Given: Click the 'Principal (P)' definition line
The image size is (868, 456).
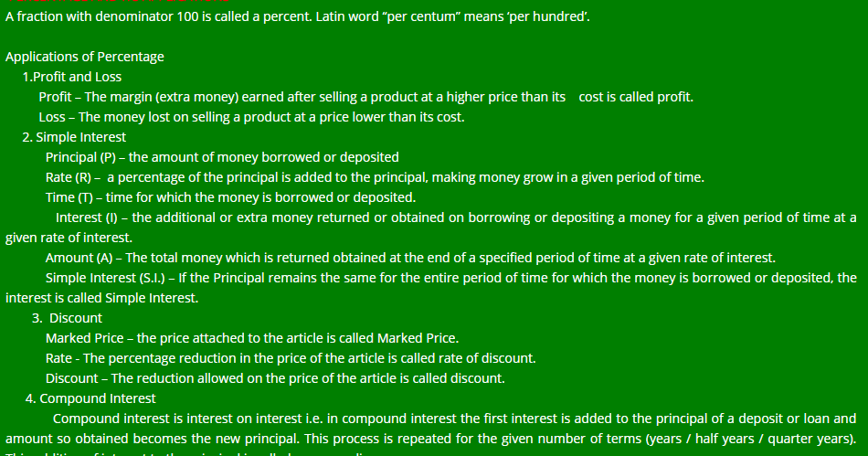Looking at the screenshot, I should pyautogui.click(x=222, y=157).
